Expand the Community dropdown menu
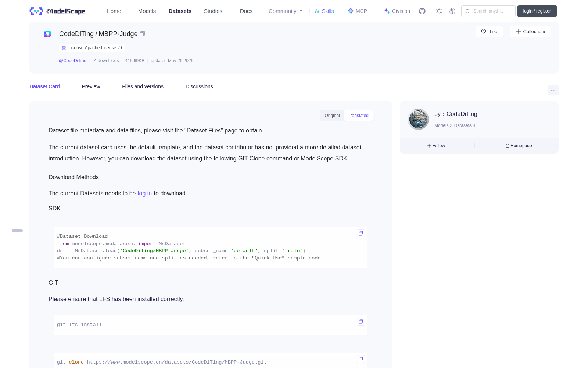 (x=286, y=11)
